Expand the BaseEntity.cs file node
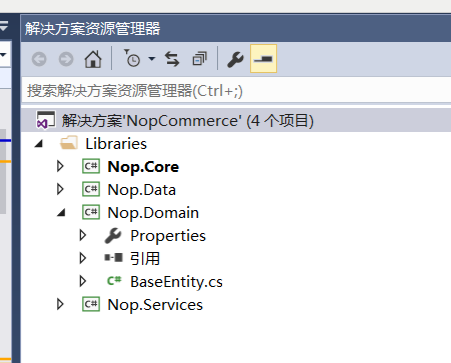Screen dimensions: 451x363 coord(83,281)
